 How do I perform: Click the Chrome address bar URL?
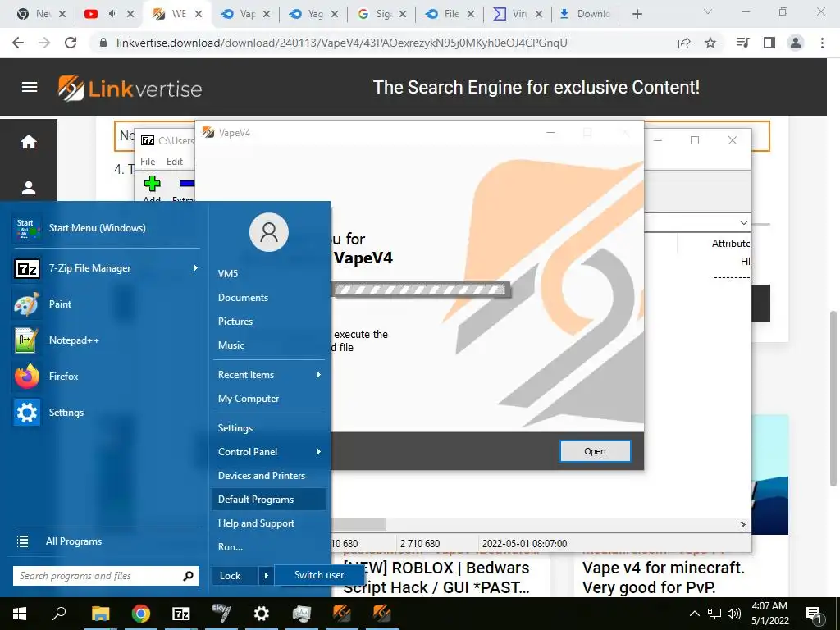342,43
